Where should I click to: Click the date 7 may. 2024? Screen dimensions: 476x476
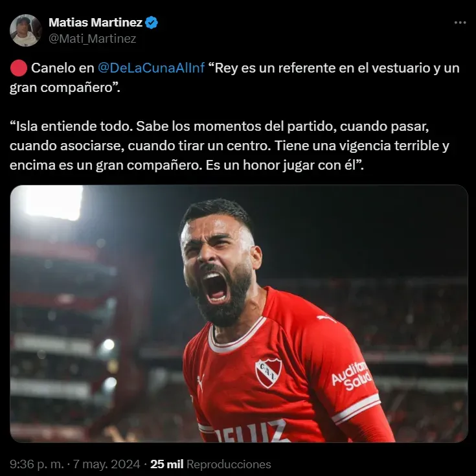click(107, 464)
